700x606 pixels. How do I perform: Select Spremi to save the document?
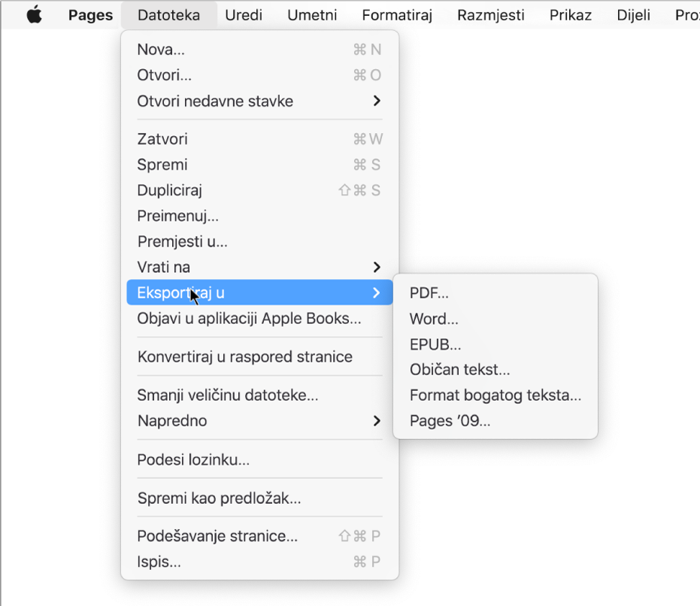coord(260,165)
